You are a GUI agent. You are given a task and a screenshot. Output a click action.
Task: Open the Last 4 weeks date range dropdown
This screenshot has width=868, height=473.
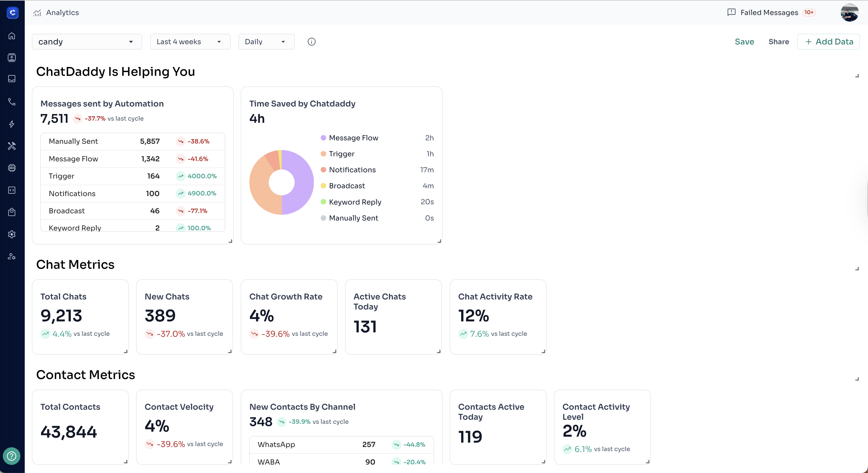190,42
